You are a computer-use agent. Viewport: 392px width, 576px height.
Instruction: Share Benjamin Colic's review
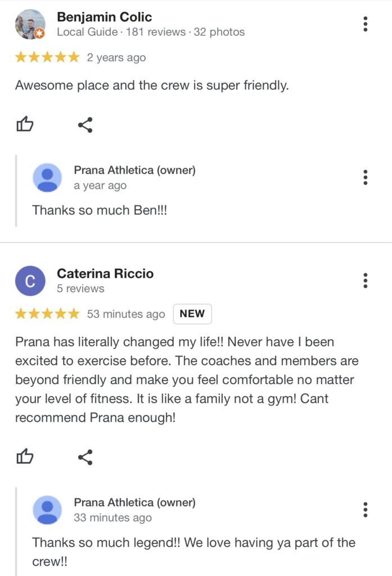click(85, 125)
